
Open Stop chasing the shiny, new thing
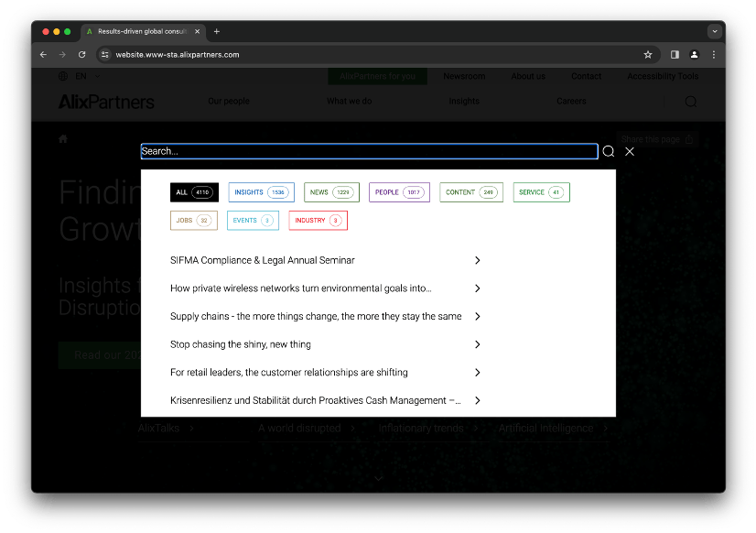241,344
